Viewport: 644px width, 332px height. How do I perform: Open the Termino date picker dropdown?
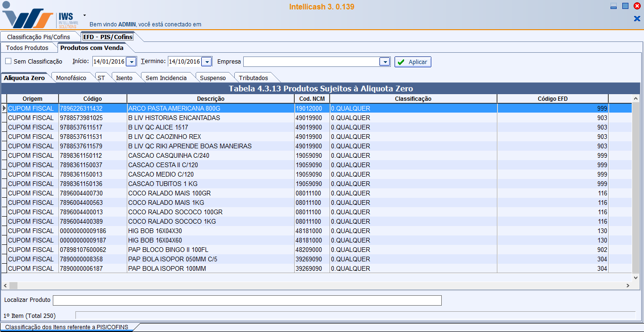pyautogui.click(x=207, y=62)
